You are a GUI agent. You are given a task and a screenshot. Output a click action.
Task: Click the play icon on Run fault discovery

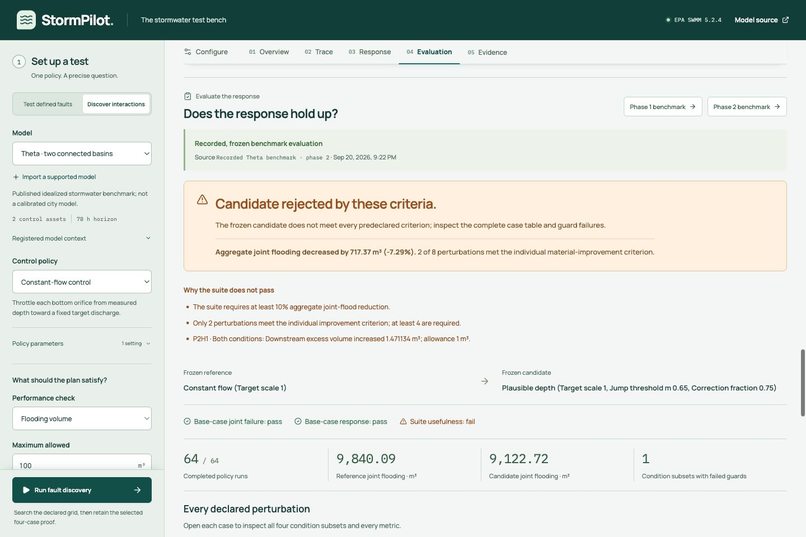(26, 490)
